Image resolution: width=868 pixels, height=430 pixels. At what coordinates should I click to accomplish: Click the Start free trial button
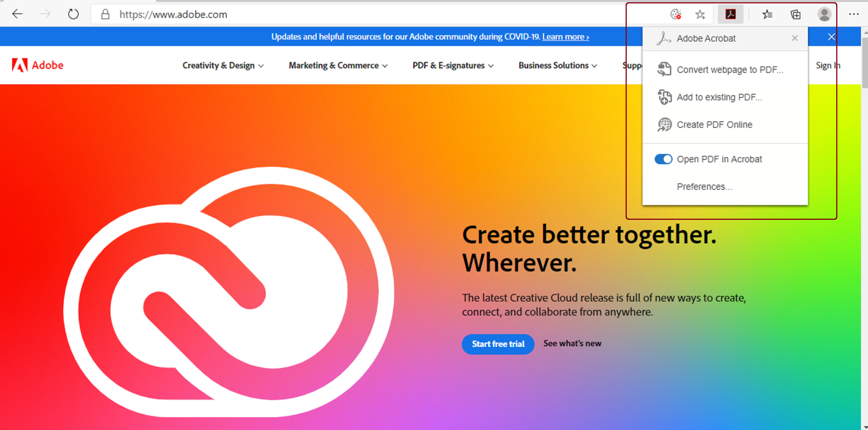pos(498,344)
